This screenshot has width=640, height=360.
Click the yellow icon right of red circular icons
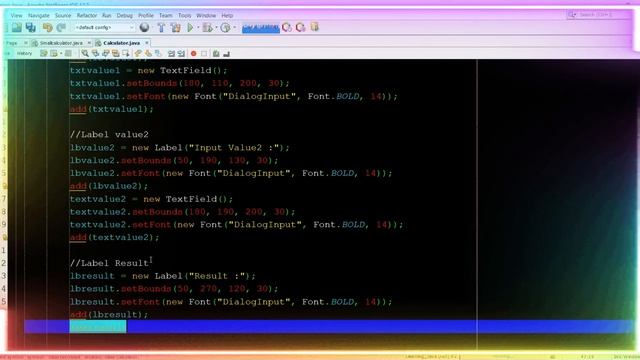click(314, 27)
